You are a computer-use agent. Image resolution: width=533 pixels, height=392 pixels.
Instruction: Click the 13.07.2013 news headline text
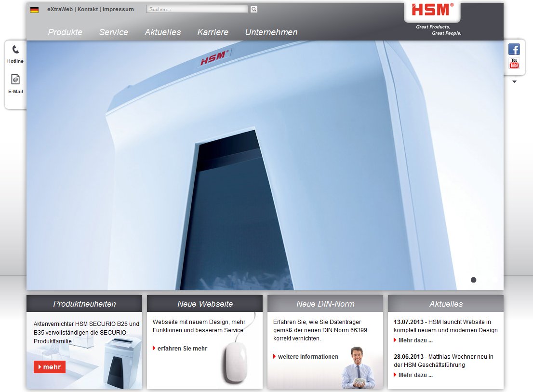click(445, 326)
